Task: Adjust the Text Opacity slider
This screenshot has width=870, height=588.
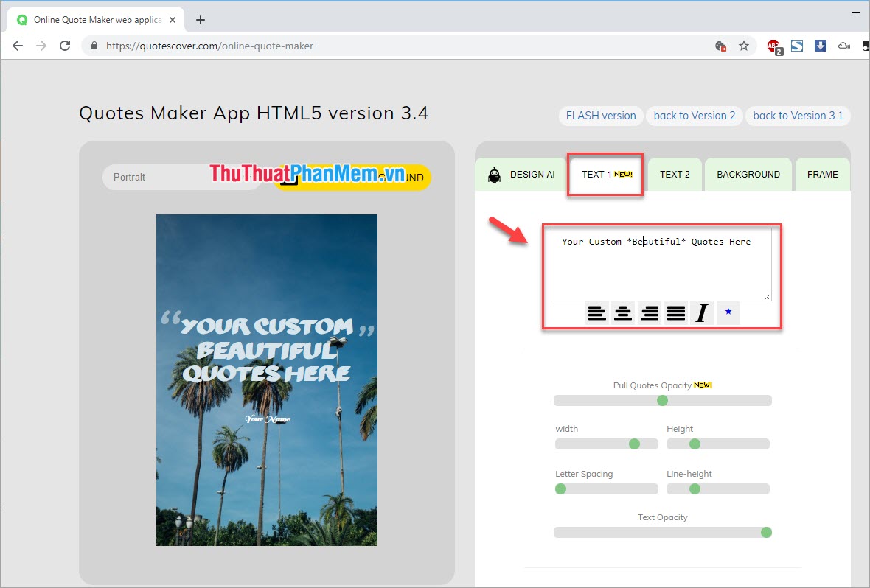Action: tap(765, 532)
